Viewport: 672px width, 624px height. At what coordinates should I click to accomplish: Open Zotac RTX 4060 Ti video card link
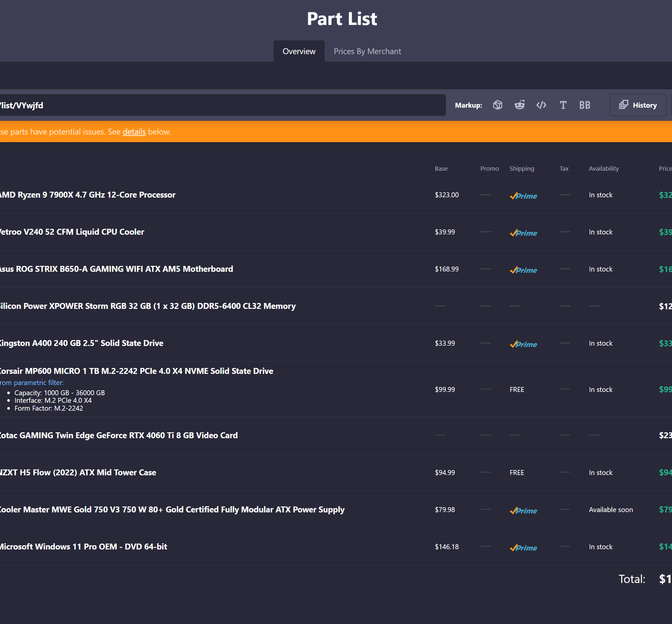tap(118, 435)
